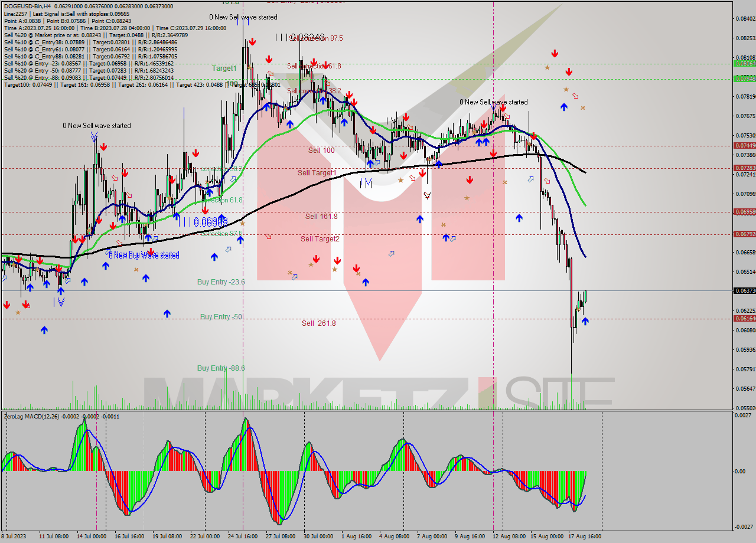Select the '12 Aug 08:00' time label

click(x=509, y=537)
